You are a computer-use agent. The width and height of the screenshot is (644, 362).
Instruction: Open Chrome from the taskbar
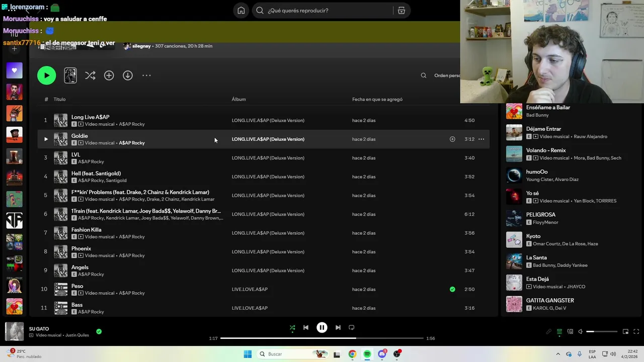coord(352,354)
